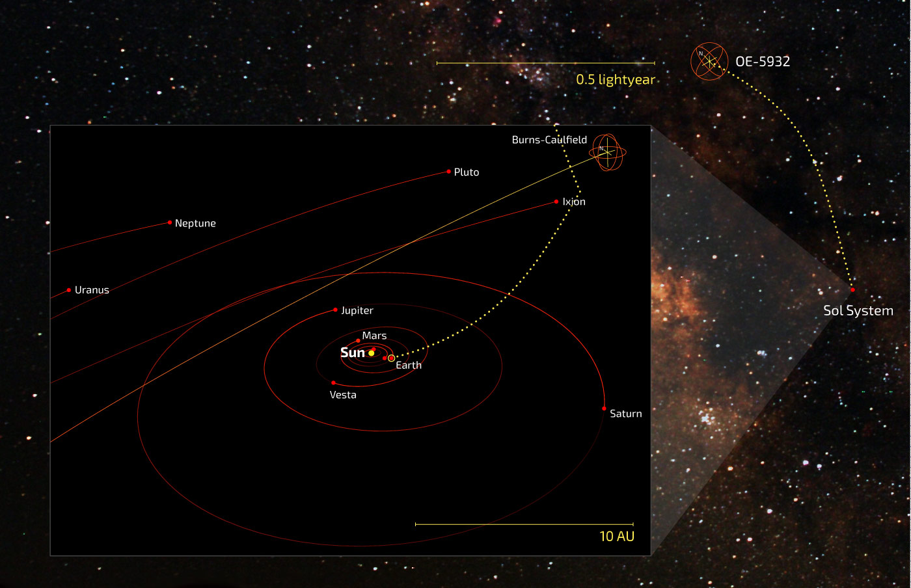Click the red Pluto marker dot
911x588 pixels.
pyautogui.click(x=449, y=172)
